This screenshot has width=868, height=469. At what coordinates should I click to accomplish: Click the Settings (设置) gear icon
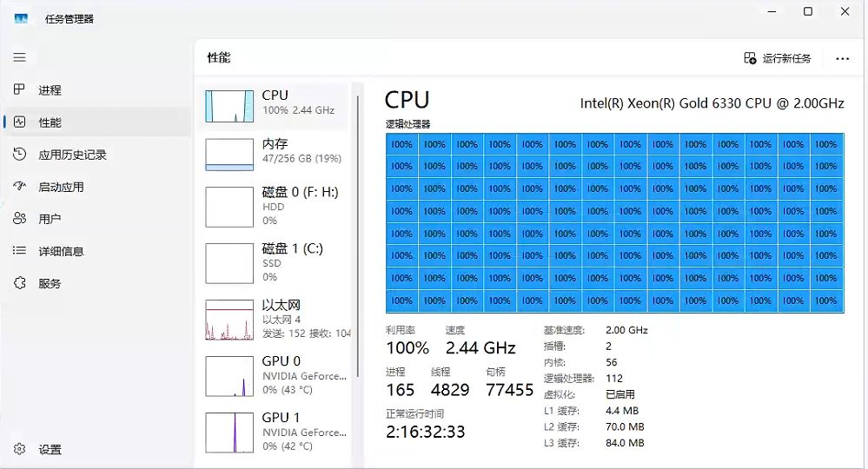[x=19, y=449]
